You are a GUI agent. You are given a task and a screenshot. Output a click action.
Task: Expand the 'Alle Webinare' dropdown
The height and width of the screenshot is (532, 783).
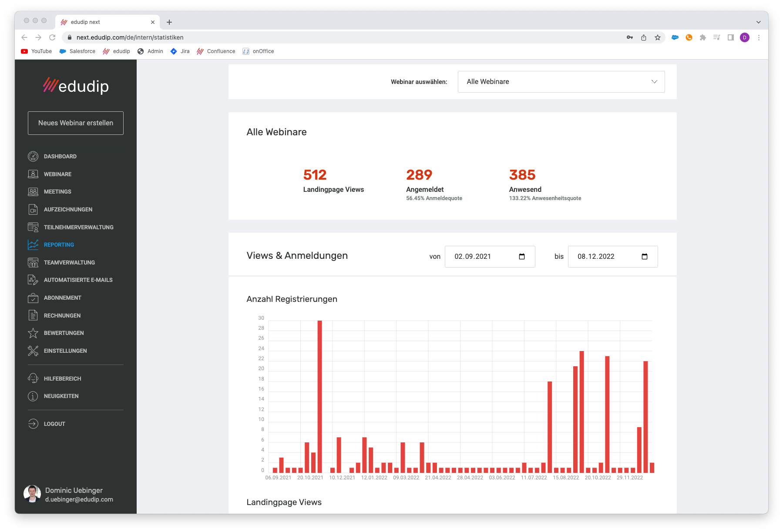(x=561, y=82)
